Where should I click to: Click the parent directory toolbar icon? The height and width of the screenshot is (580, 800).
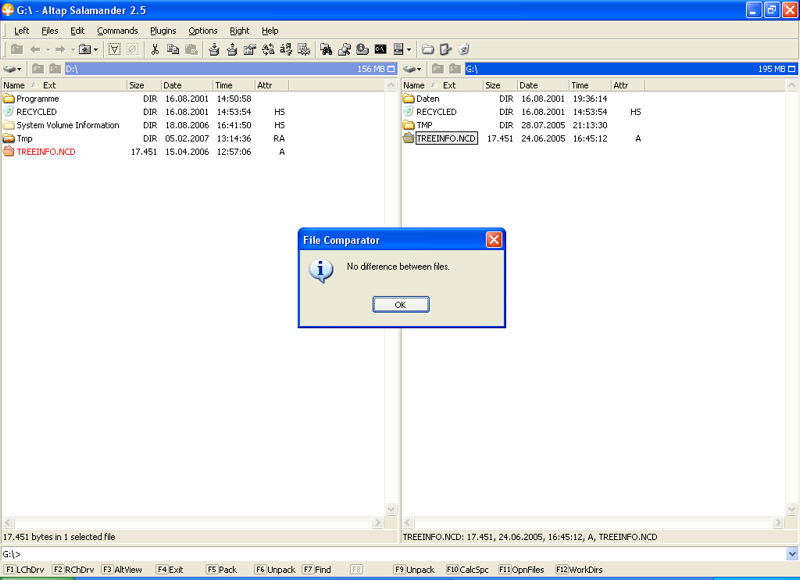pyautogui.click(x=17, y=49)
